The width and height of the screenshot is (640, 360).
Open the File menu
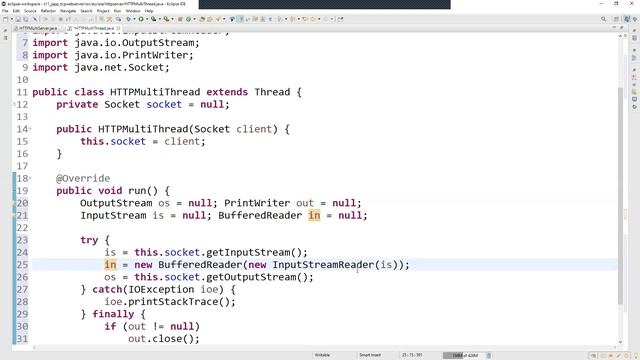[5, 11]
